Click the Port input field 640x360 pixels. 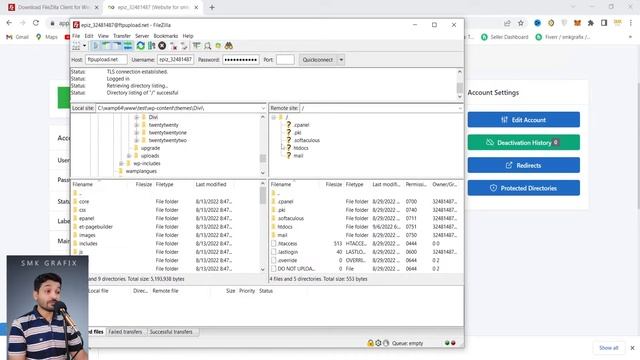pyautogui.click(x=285, y=60)
